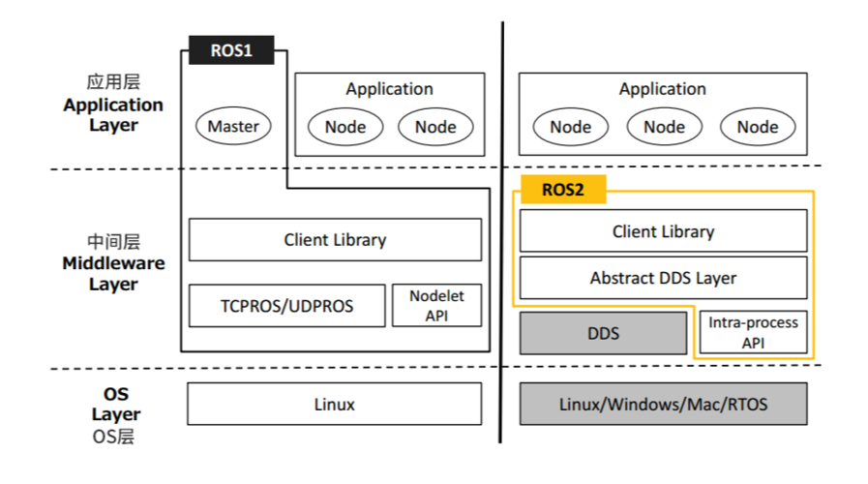Viewport: 868px width, 484px height.
Task: Click the Abstract DDS Layer box
Action: (x=663, y=278)
